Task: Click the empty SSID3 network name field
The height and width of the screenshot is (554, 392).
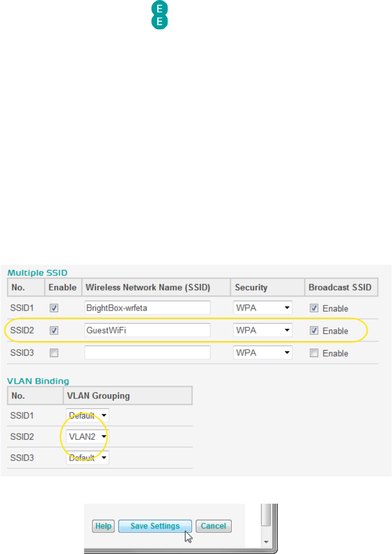Action: tap(147, 353)
